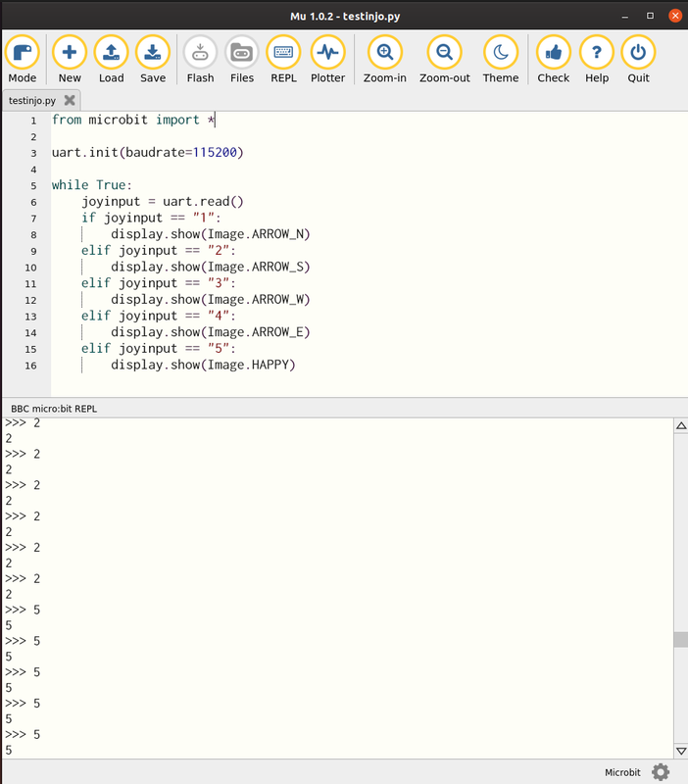Click REPL scrollbar up arrow
Screen dimensions: 688x784
click(x=681, y=426)
